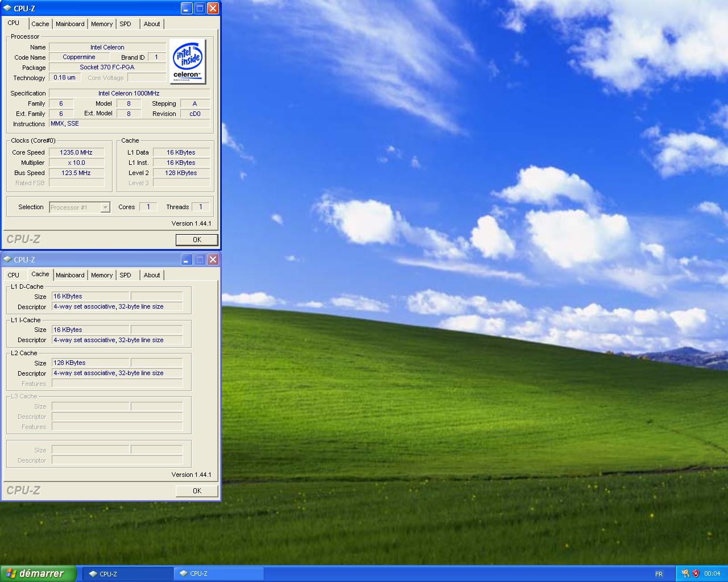The image size is (728, 582).
Task: Click the system clock showing 00:04
Action: click(712, 574)
